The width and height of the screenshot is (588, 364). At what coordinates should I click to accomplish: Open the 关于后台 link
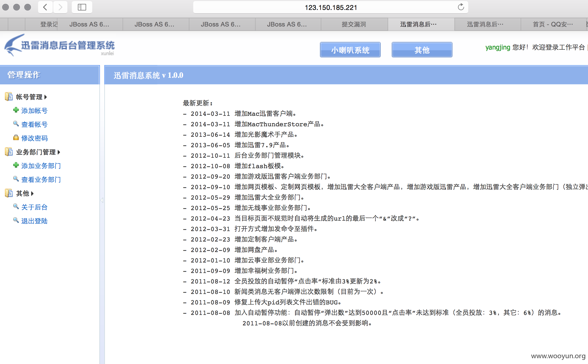[35, 207]
